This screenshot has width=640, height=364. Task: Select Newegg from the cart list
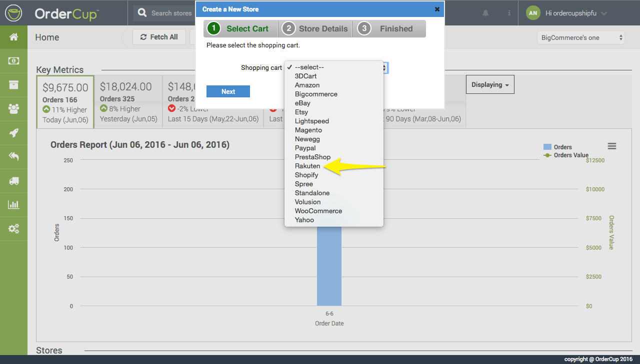pos(334,139)
